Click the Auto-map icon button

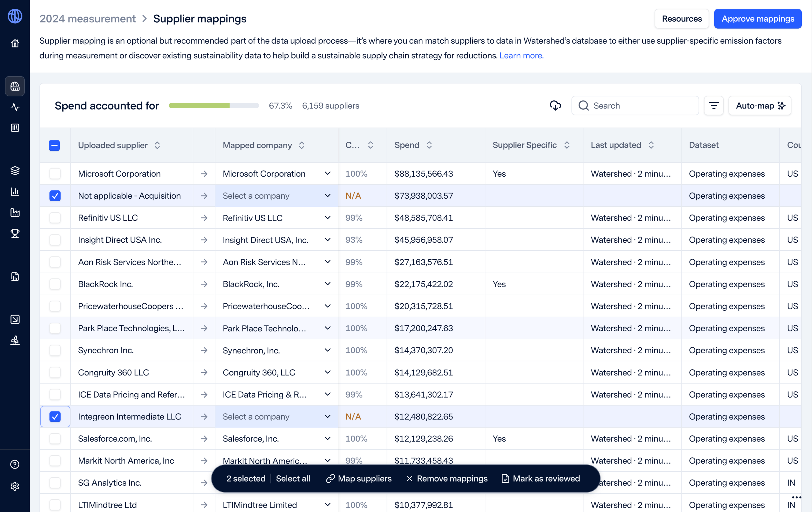(x=781, y=106)
